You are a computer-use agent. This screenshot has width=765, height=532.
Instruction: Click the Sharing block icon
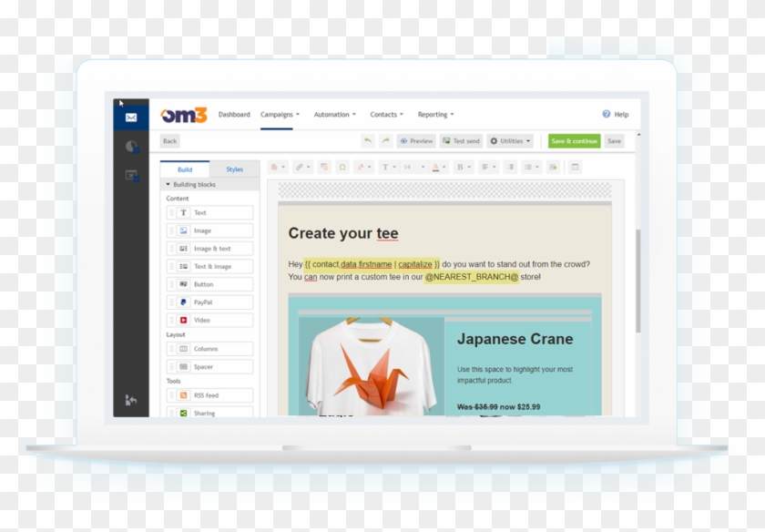[x=183, y=413]
